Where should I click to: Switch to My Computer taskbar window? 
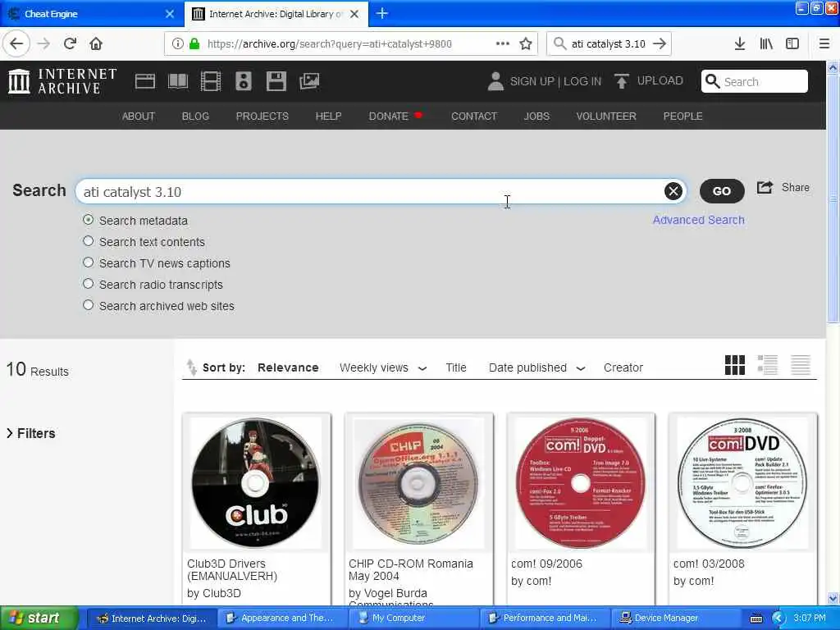click(414, 619)
